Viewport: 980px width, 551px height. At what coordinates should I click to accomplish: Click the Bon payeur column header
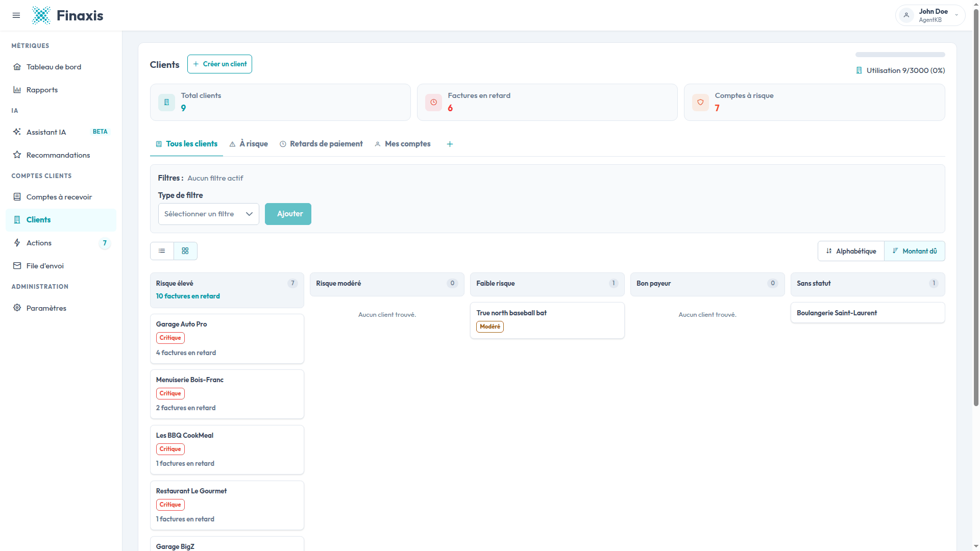[707, 284]
